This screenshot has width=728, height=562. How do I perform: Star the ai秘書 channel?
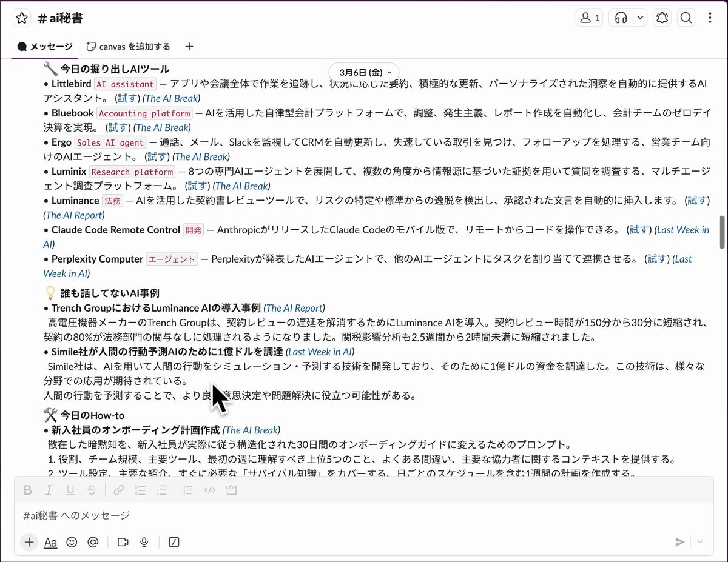(22, 18)
